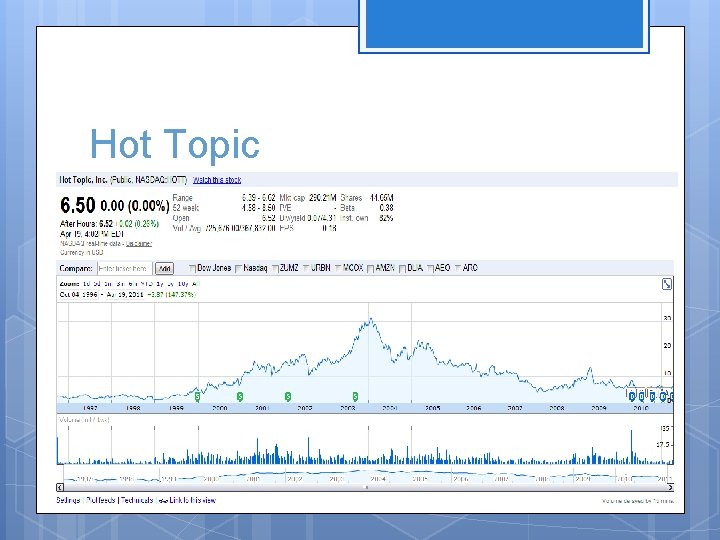Click the After Hours: 6.52 text
The image size is (720, 540).
click(86, 224)
